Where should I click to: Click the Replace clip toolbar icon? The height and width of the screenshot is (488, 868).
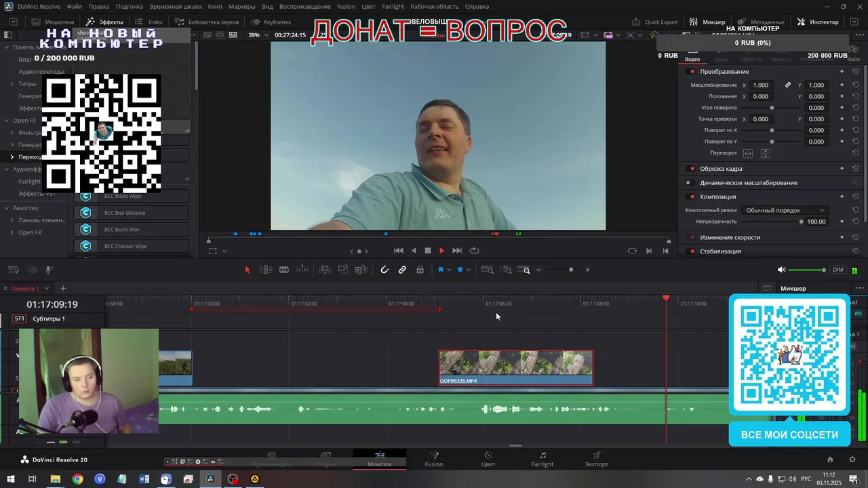[361, 270]
